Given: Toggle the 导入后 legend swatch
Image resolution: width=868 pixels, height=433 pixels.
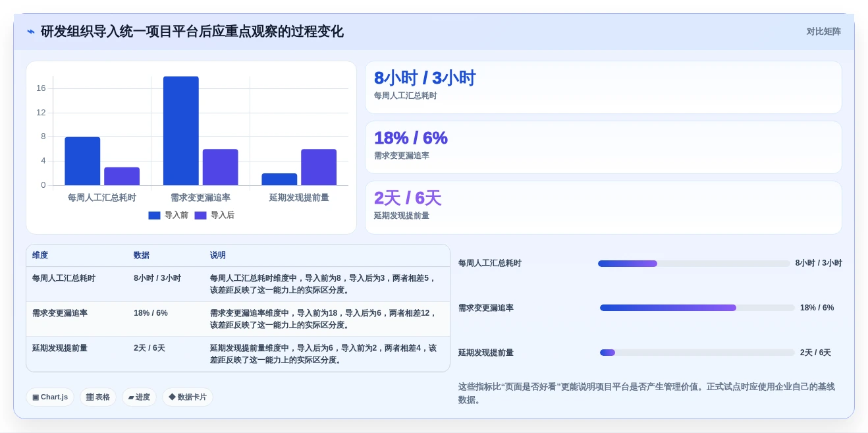Looking at the screenshot, I should [x=200, y=216].
